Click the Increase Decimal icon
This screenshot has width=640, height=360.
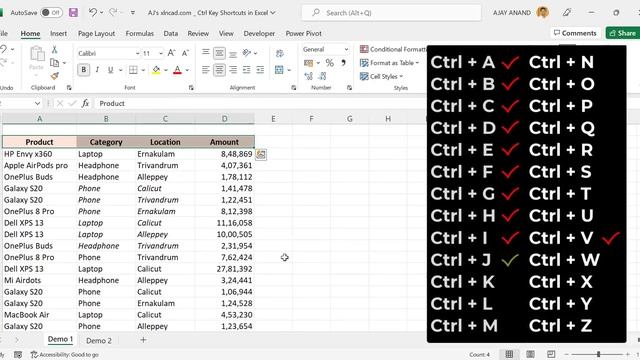click(x=309, y=76)
